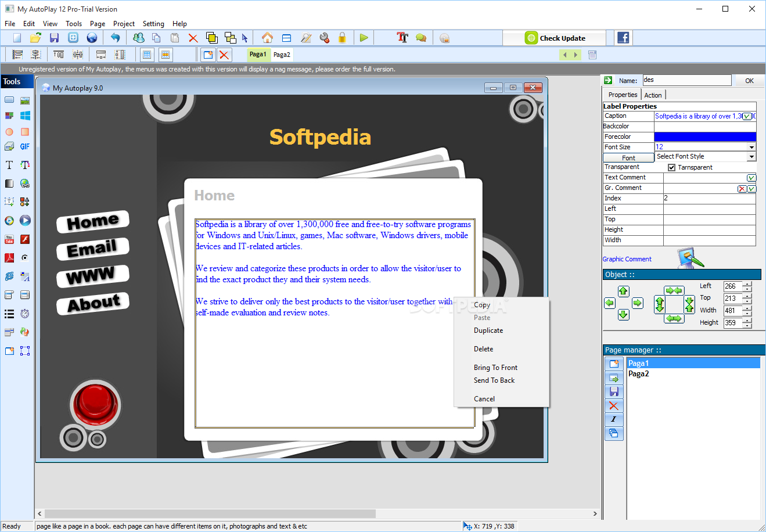Image resolution: width=766 pixels, height=532 pixels.
Task: Click the green check in Caption field
Action: [747, 116]
